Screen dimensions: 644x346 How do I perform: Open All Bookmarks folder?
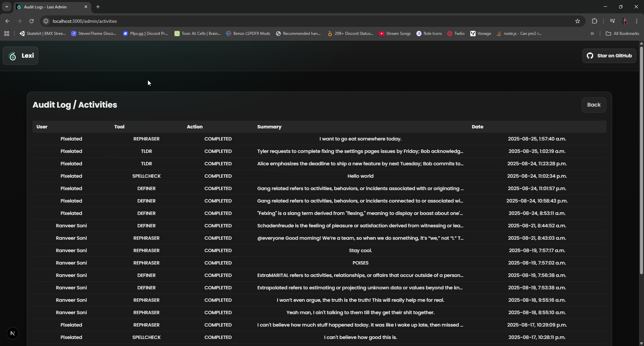coord(623,34)
